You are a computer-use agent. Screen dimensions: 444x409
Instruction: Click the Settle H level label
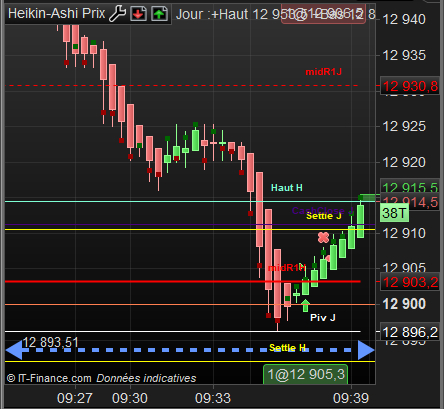tap(287, 348)
